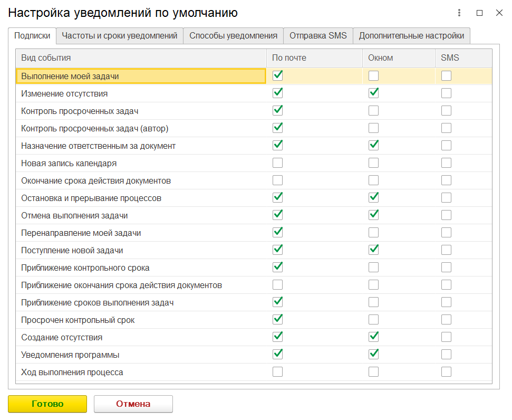Uncheck email for Выполнение моей задачи

(277, 76)
